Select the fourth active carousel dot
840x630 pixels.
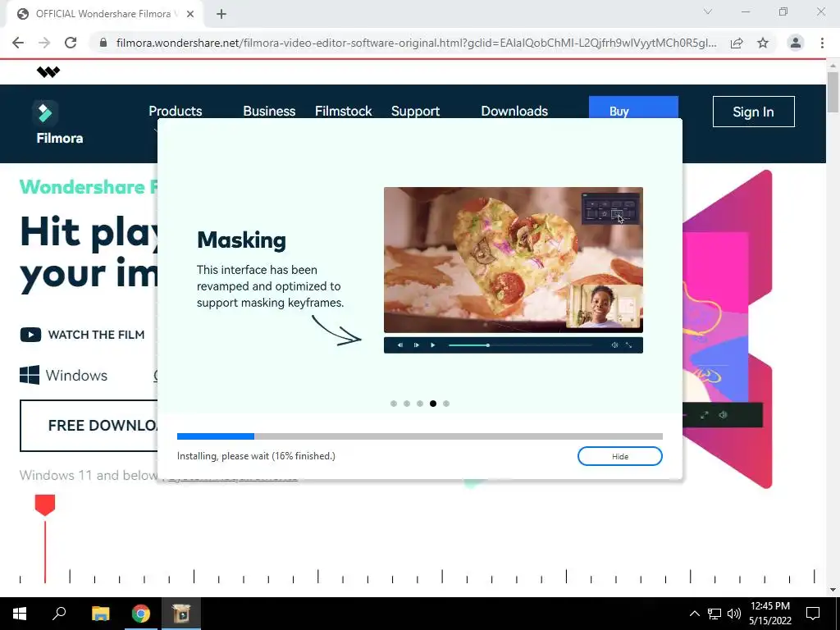(x=433, y=404)
